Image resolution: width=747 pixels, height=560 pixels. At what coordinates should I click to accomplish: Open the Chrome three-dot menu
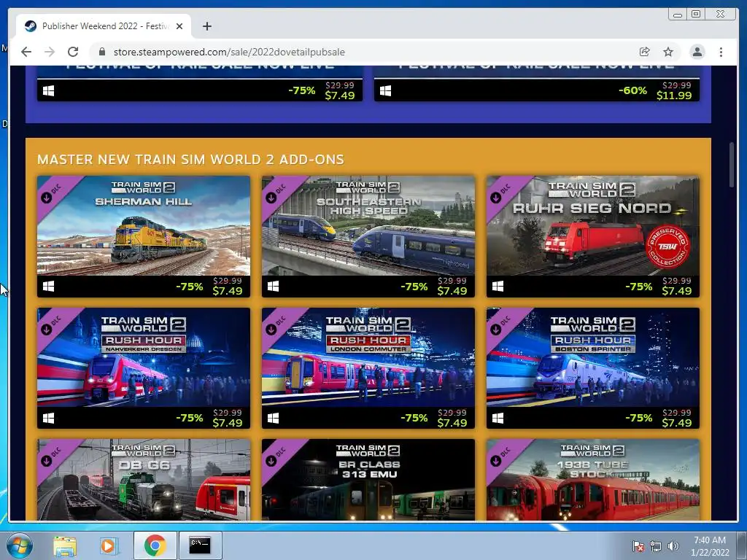(721, 52)
